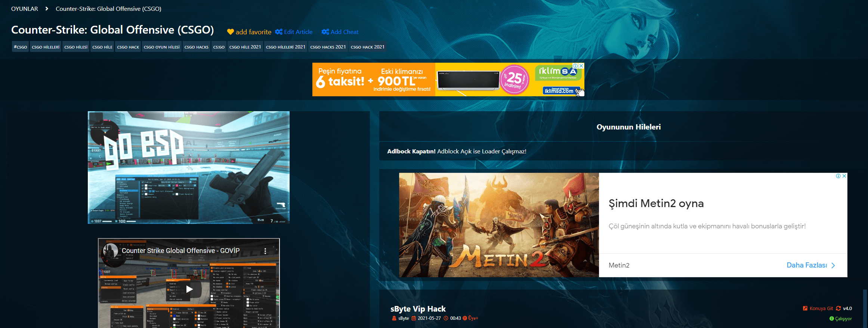Open the Add Cheat link
This screenshot has width=868, height=328.
pos(345,32)
